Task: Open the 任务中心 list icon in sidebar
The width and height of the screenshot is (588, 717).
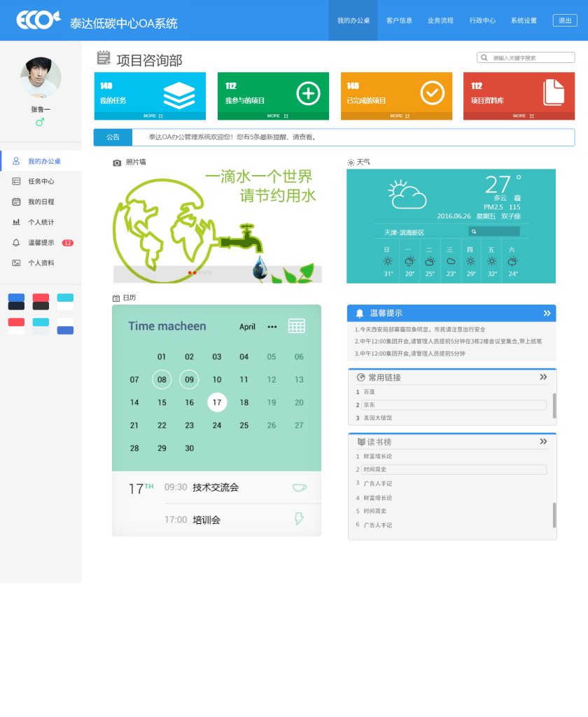Action: (x=15, y=181)
